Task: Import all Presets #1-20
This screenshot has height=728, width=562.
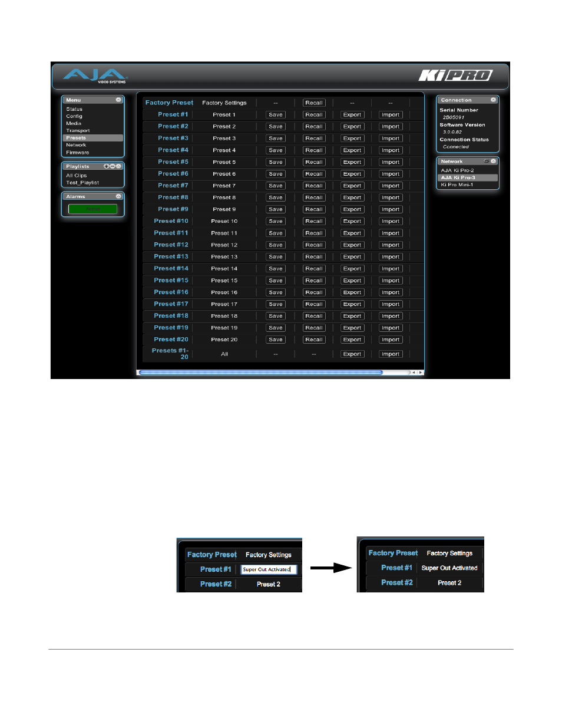Action: point(391,354)
